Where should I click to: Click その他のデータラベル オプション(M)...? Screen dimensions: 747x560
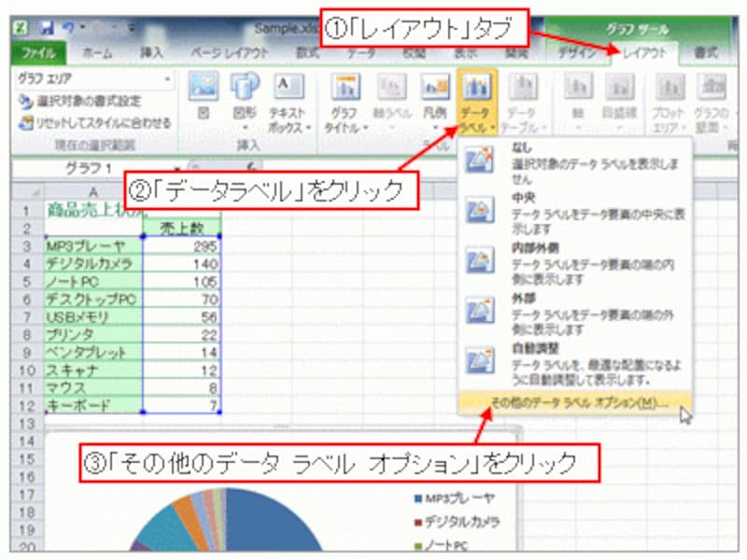(x=575, y=403)
